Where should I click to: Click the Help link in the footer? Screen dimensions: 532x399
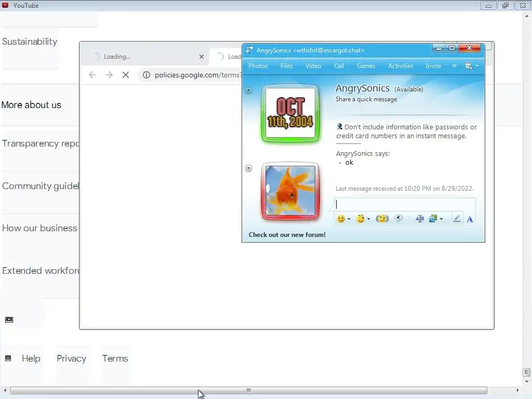point(31,358)
